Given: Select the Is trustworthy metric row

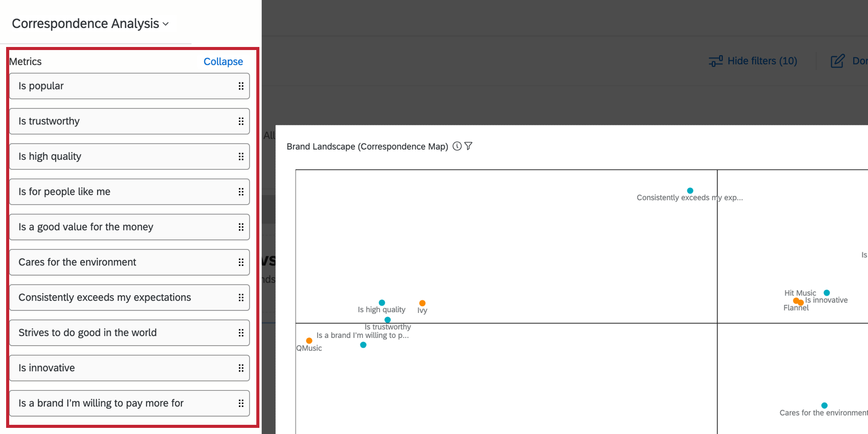Looking at the screenshot, I should pos(129,122).
